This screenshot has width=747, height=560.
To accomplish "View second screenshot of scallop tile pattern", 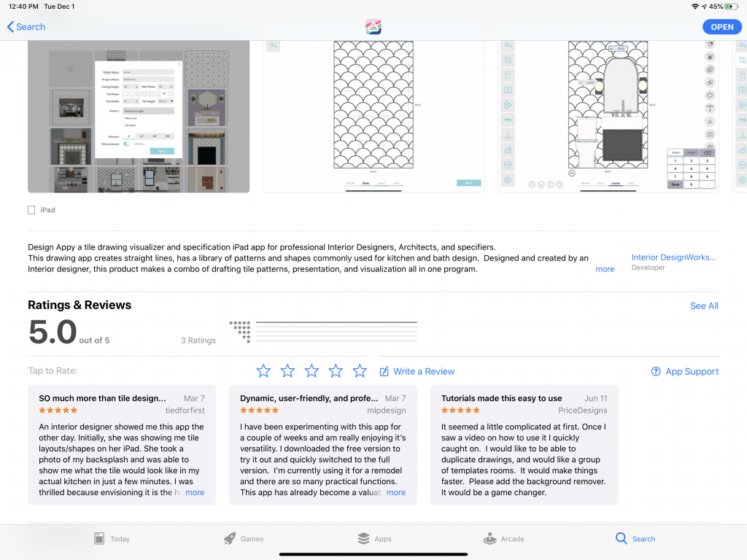I will tap(373, 116).
